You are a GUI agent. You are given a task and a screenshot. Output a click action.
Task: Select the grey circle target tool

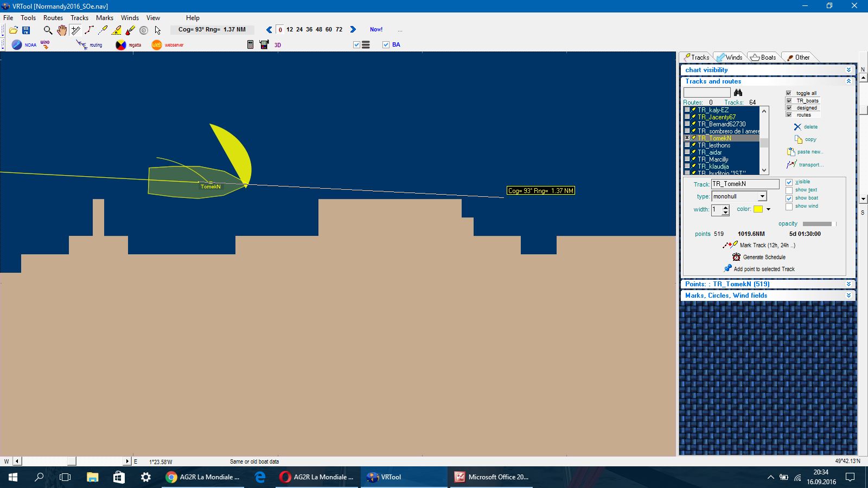tap(144, 30)
